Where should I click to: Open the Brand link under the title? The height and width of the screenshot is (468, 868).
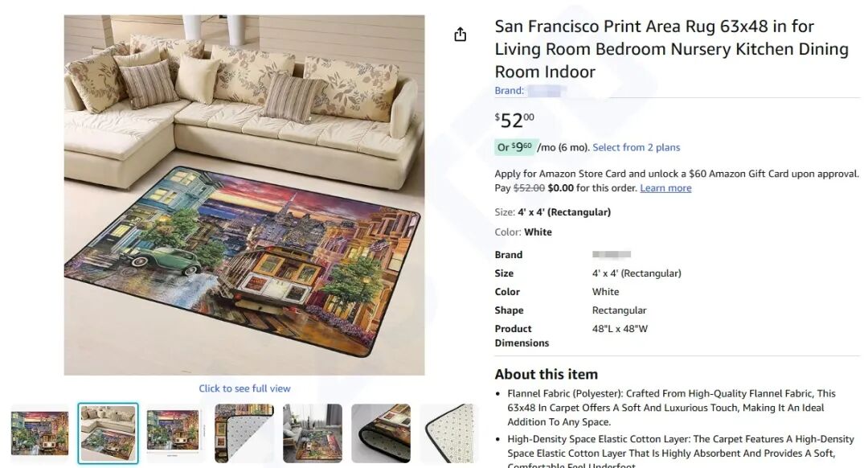pos(530,91)
